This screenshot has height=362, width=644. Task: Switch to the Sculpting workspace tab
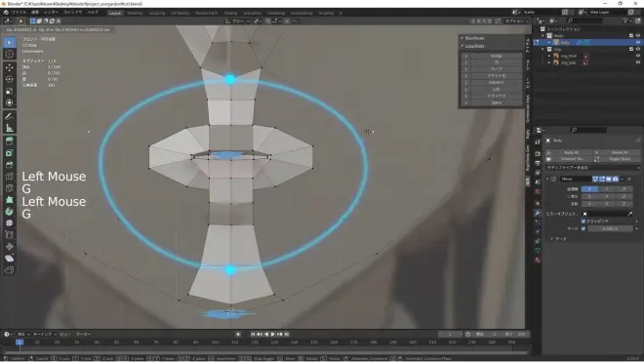coord(156,13)
